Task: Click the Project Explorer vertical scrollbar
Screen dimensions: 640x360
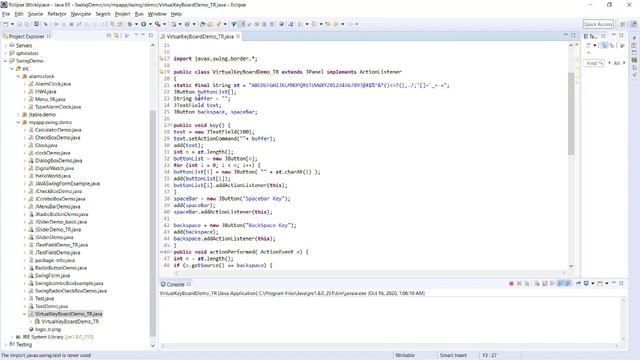Action: [x=153, y=222]
